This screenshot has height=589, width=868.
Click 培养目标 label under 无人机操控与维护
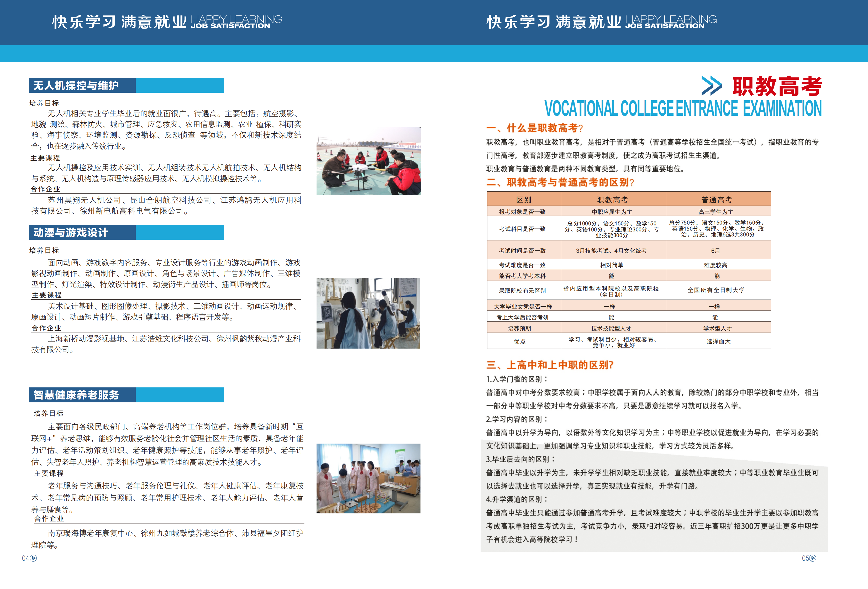(x=44, y=103)
